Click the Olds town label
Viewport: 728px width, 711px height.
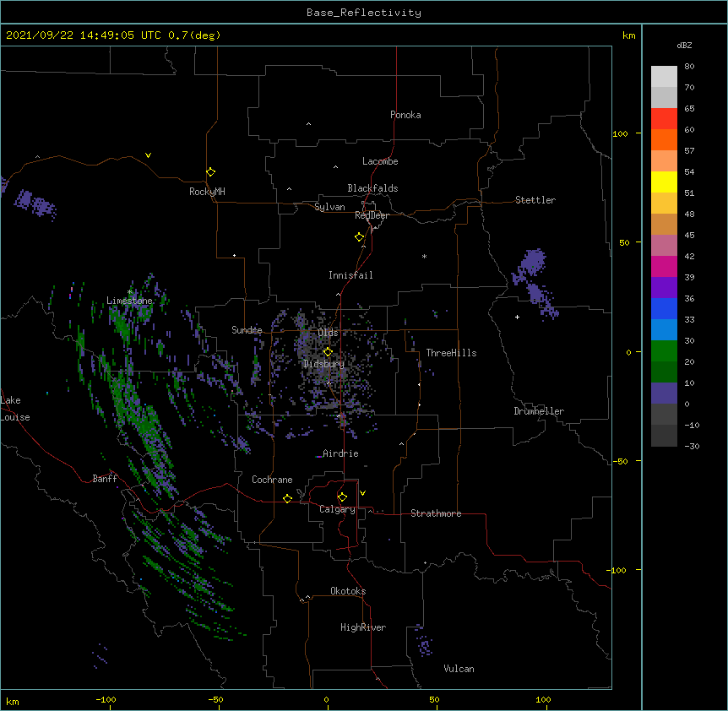[328, 333]
